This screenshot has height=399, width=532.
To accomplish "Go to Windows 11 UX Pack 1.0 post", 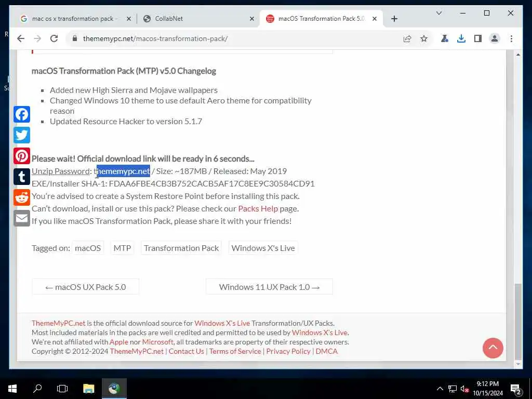I will click(x=270, y=287).
